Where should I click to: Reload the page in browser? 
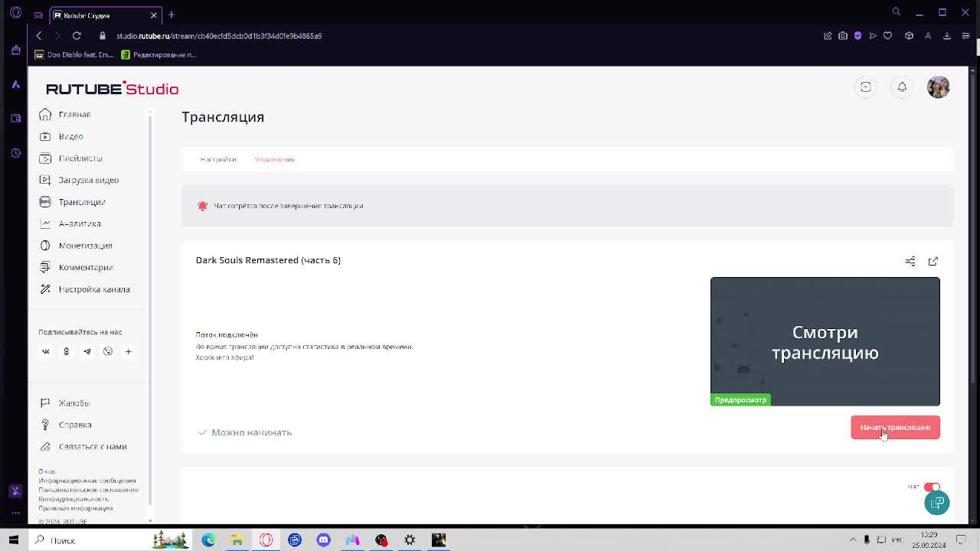(77, 35)
